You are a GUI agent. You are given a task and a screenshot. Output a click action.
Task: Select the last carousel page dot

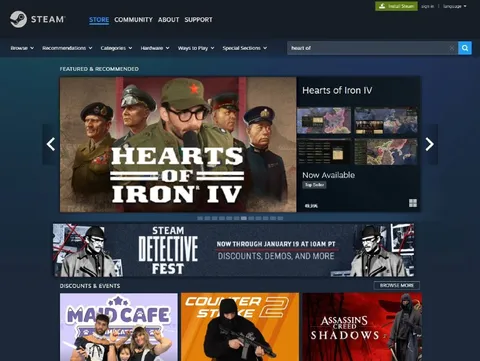click(x=280, y=218)
